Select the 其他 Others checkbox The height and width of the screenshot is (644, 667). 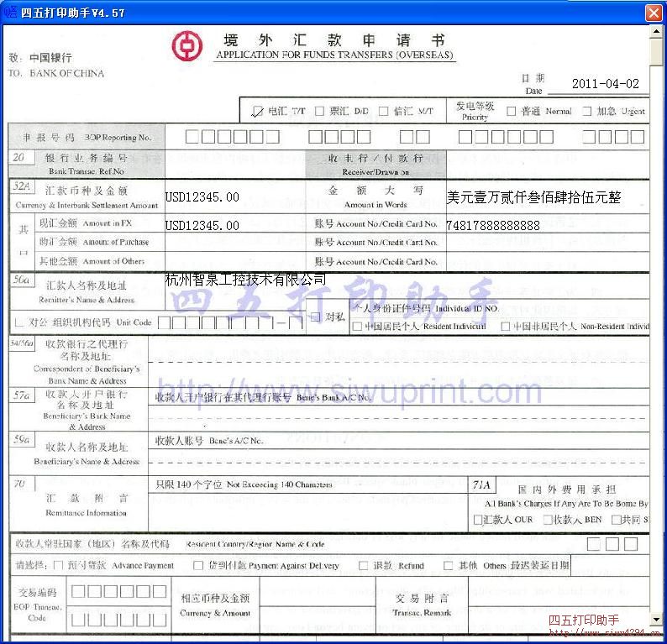tap(448, 565)
